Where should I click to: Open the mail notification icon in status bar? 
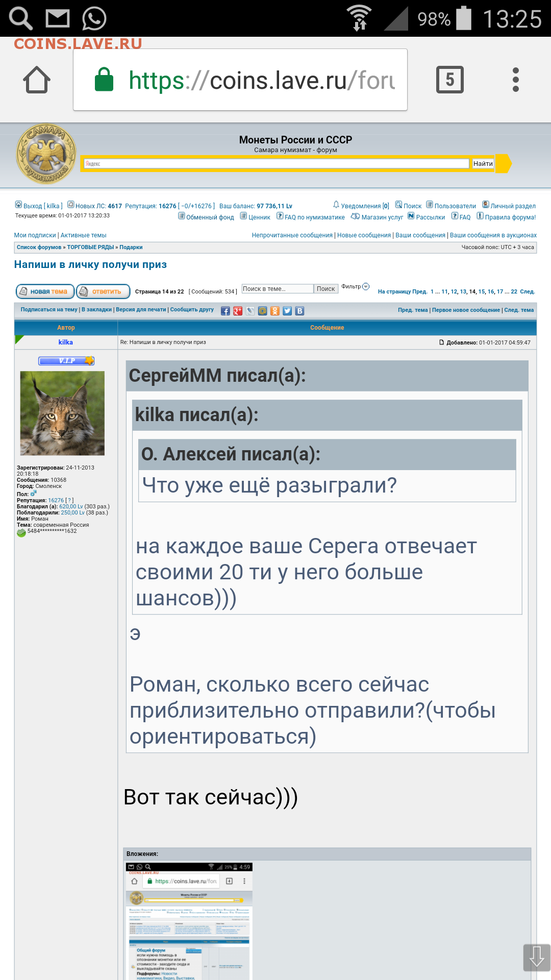(58, 19)
